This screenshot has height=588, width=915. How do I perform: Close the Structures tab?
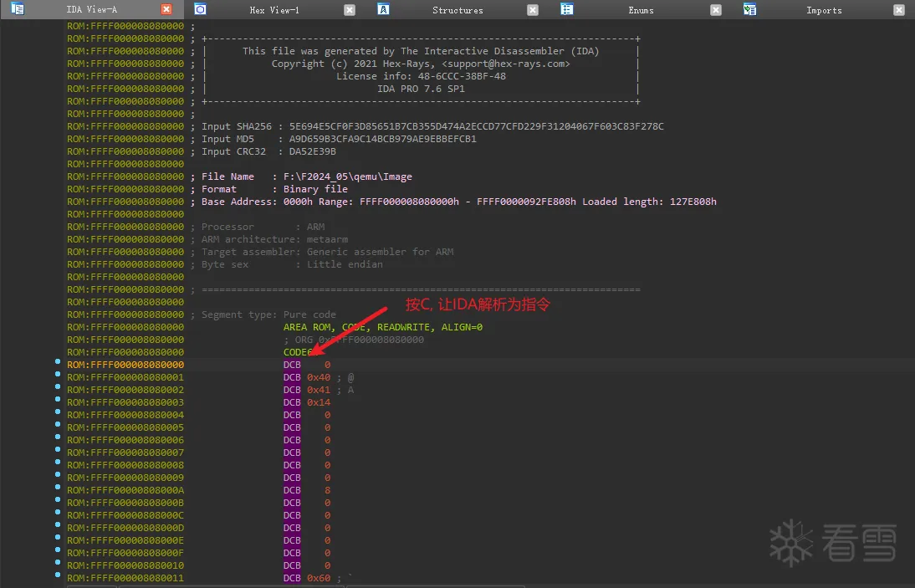pos(533,10)
